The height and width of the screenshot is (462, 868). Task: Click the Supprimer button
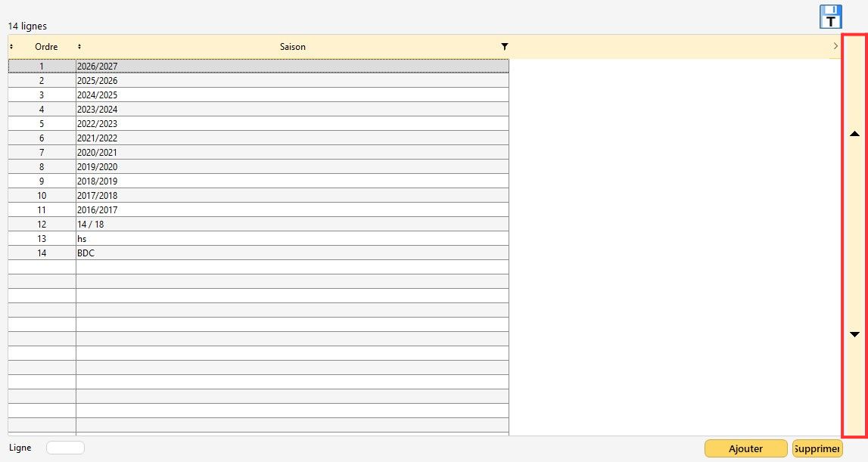click(817, 448)
